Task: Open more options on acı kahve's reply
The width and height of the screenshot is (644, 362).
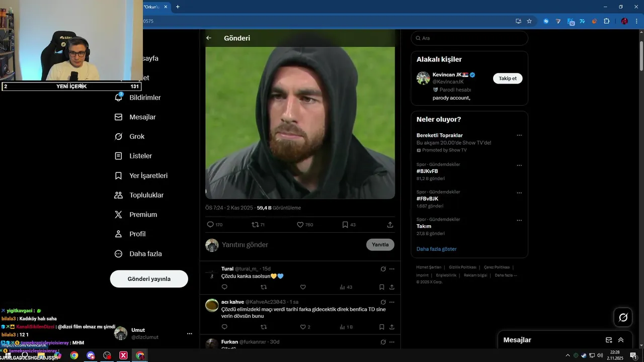Action: point(392,302)
